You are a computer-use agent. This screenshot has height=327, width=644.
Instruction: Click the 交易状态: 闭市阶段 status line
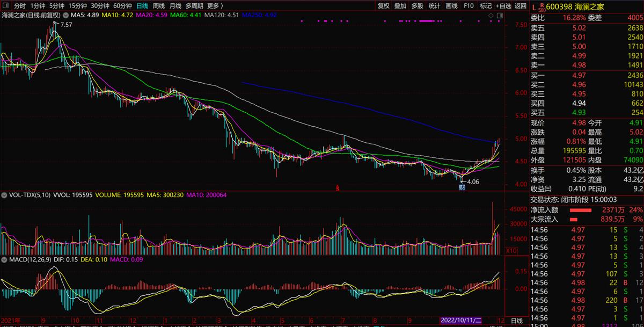pyautogui.click(x=573, y=200)
